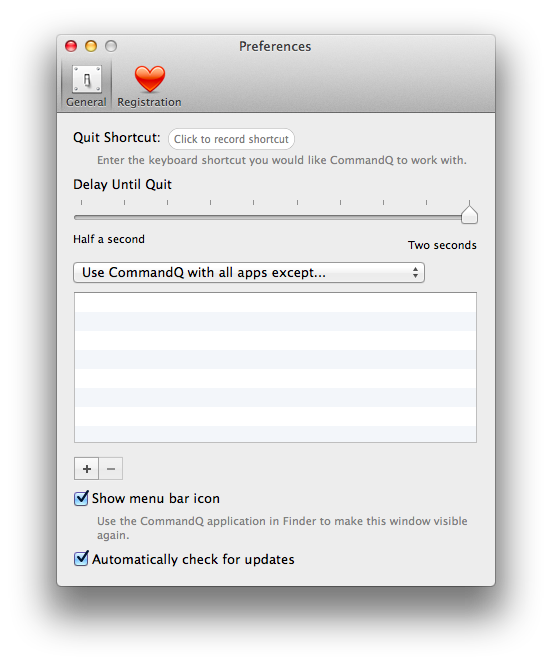Click the dropdown stepper arrows
This screenshot has width=552, height=665.
pos(415,272)
